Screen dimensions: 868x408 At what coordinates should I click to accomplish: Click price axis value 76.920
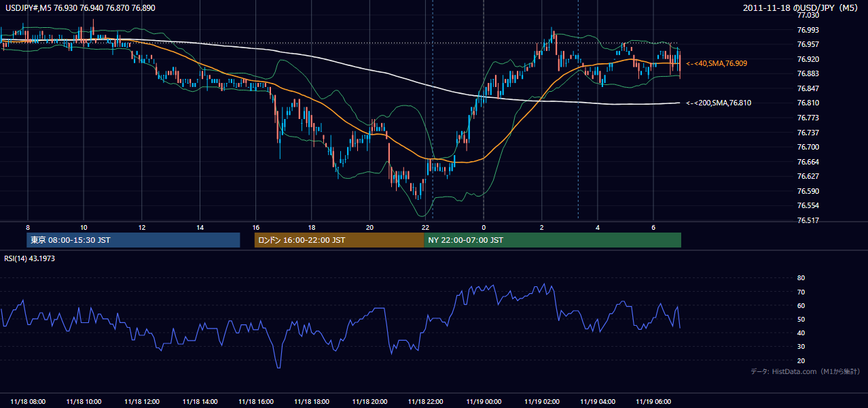pyautogui.click(x=808, y=59)
